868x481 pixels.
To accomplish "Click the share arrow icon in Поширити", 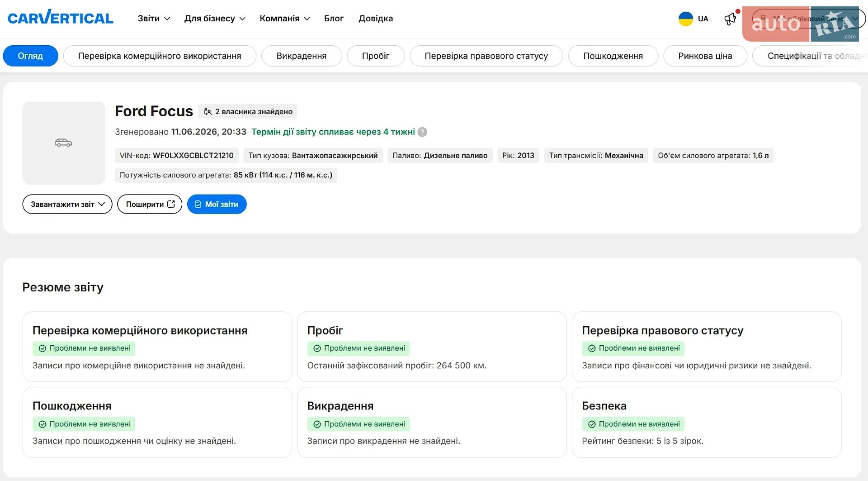I will 171,204.
